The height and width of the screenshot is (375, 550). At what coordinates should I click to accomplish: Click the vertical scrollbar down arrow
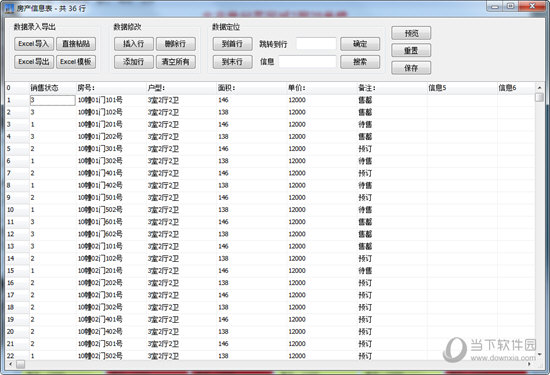[539, 355]
